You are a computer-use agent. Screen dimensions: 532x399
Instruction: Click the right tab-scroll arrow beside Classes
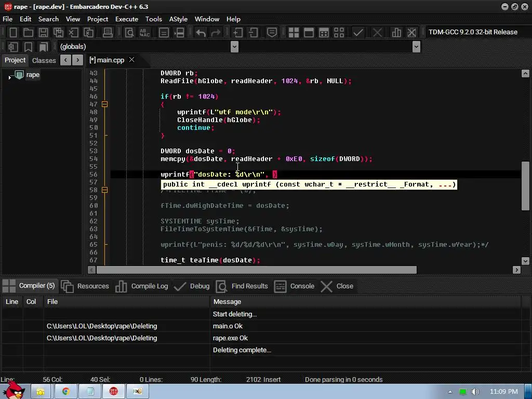point(78,60)
